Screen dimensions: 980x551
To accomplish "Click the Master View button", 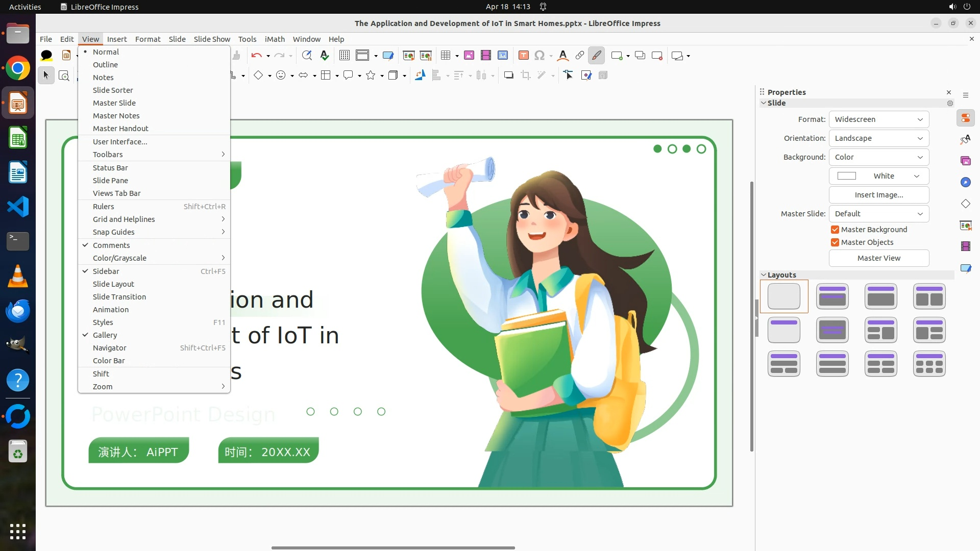I will tap(878, 258).
